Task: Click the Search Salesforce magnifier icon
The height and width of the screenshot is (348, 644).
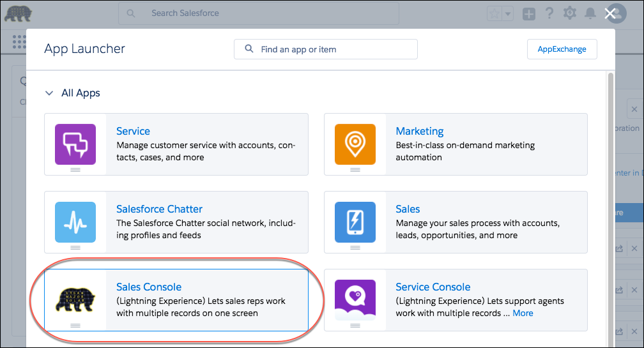Action: (x=130, y=13)
